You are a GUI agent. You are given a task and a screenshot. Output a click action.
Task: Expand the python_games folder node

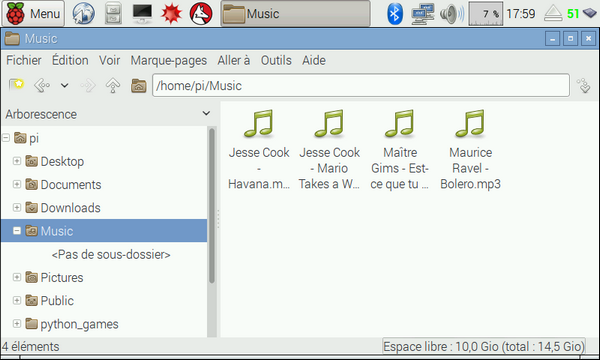tap(17, 324)
